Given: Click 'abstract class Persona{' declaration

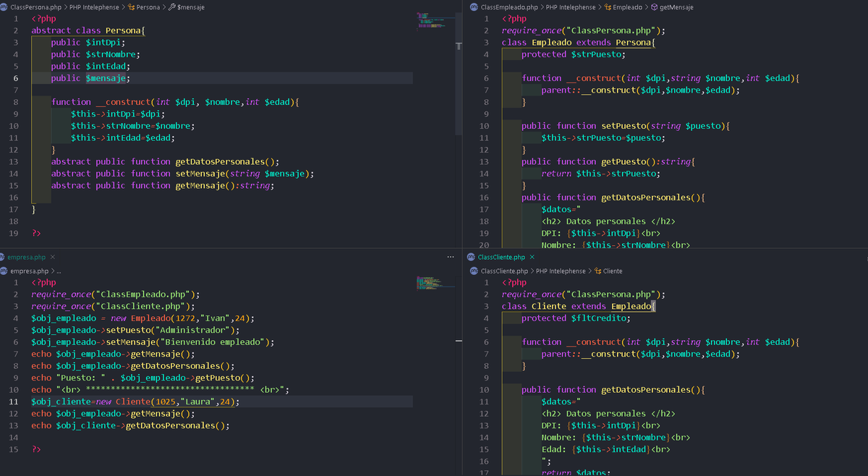Looking at the screenshot, I should click(x=89, y=30).
